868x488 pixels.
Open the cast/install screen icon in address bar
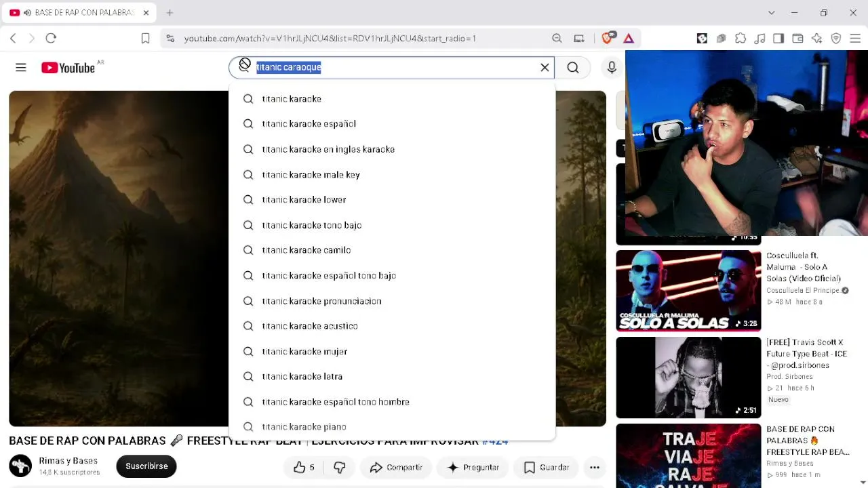tap(579, 39)
